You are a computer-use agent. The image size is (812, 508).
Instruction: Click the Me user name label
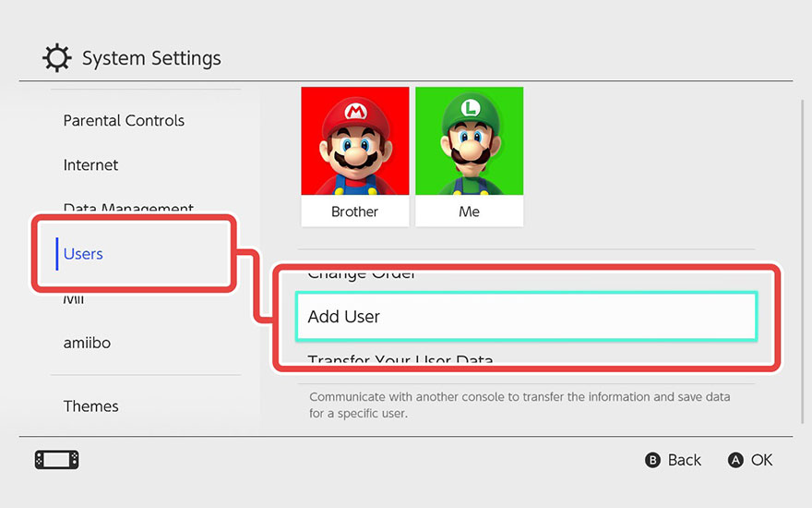pos(469,212)
